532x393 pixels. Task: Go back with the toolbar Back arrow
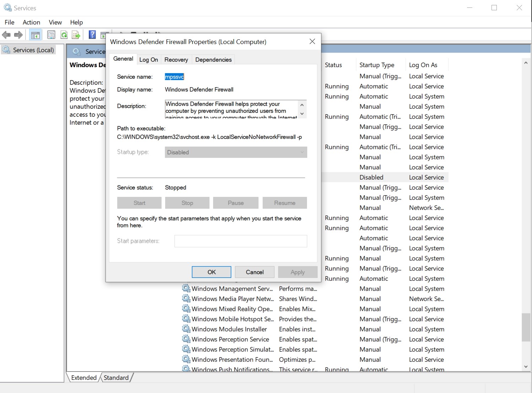[x=6, y=35]
